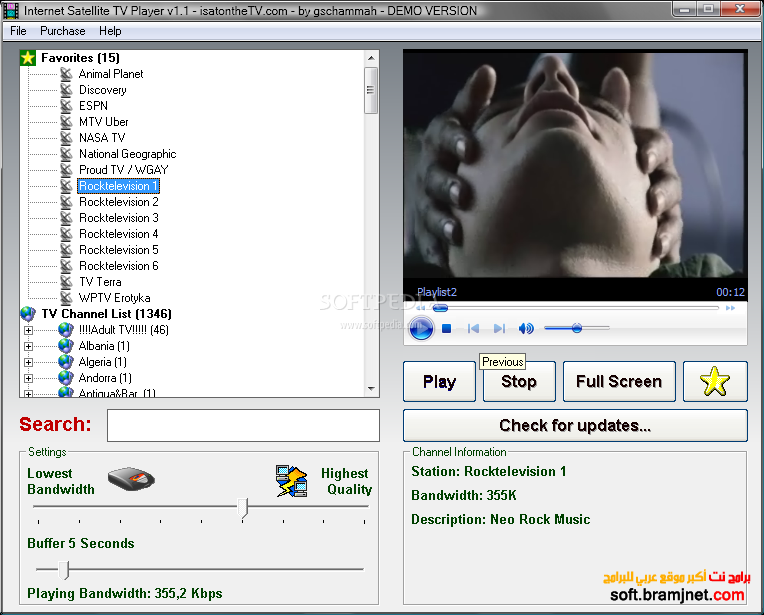Viewport: 764px width, 615px height.
Task: Click the Full Screen button
Action: tap(619, 382)
